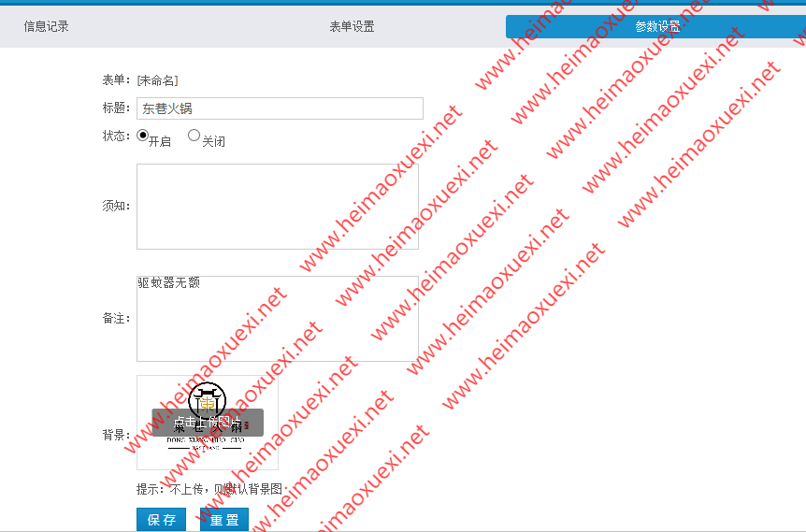The image size is (806, 532).
Task: Choose the 关闭 status radio button
Action: 194,136
